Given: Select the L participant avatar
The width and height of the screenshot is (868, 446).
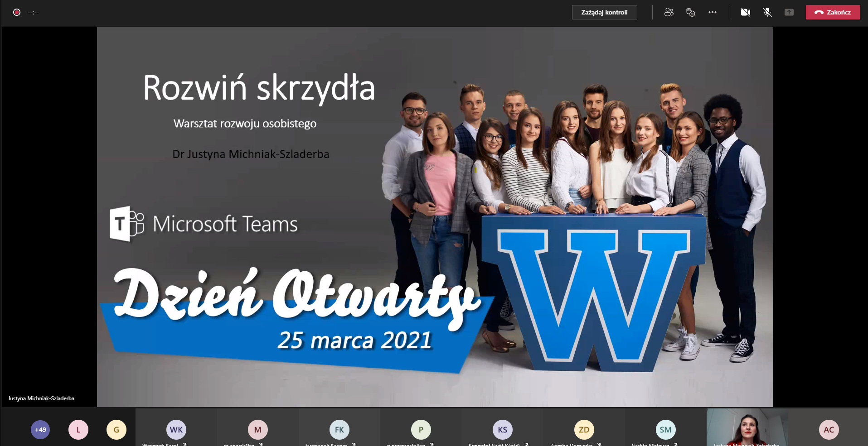Looking at the screenshot, I should point(78,430).
